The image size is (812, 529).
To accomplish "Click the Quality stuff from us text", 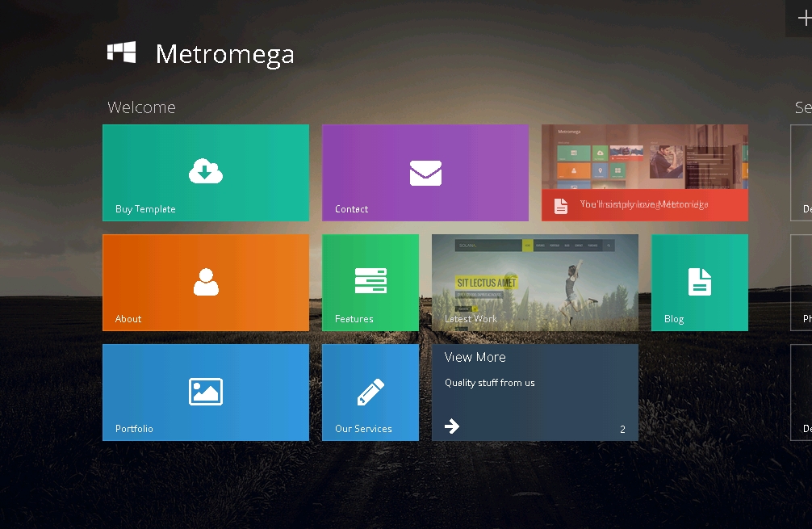I will coord(489,383).
